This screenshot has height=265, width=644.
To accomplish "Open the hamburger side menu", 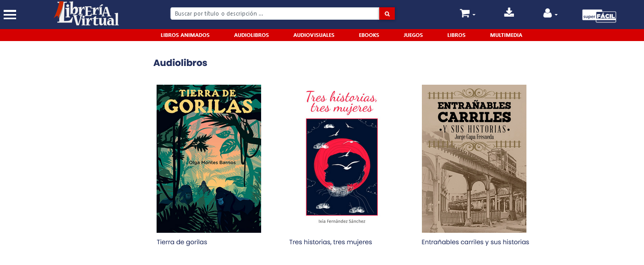I will click(10, 15).
